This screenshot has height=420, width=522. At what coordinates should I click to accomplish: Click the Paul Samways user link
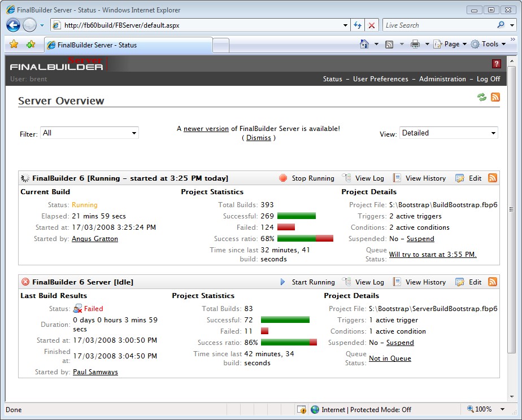pyautogui.click(x=95, y=372)
